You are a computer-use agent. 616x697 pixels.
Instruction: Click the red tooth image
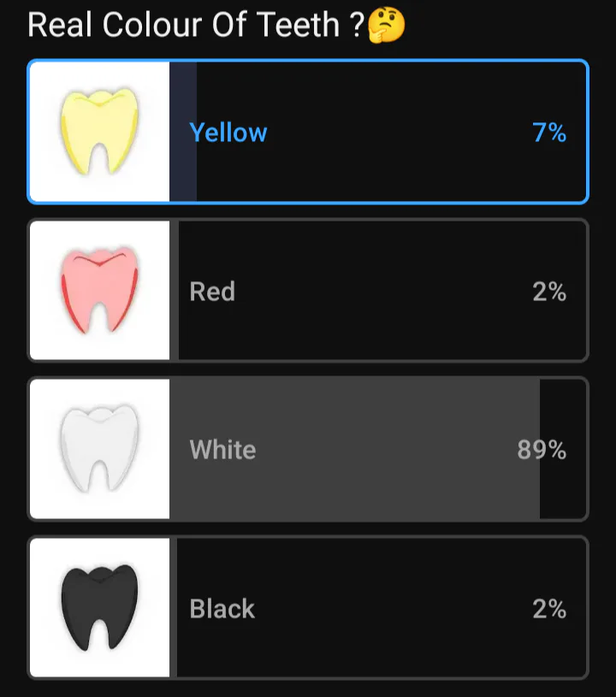coord(99,290)
